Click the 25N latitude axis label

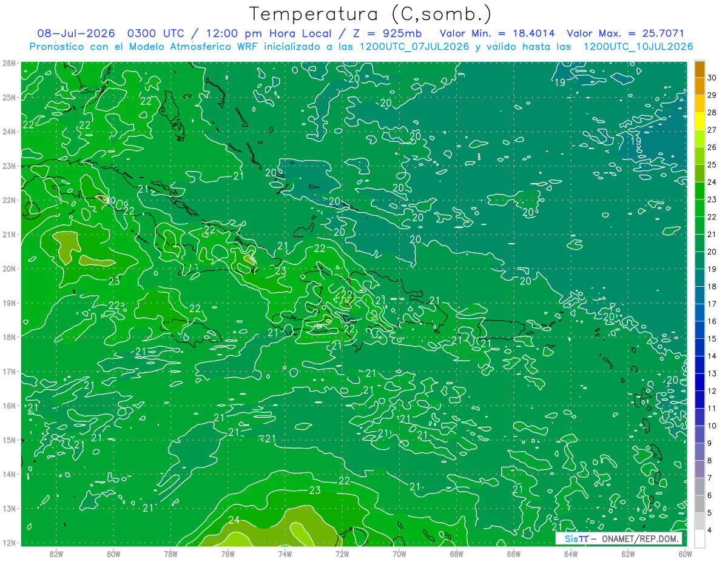[8, 98]
